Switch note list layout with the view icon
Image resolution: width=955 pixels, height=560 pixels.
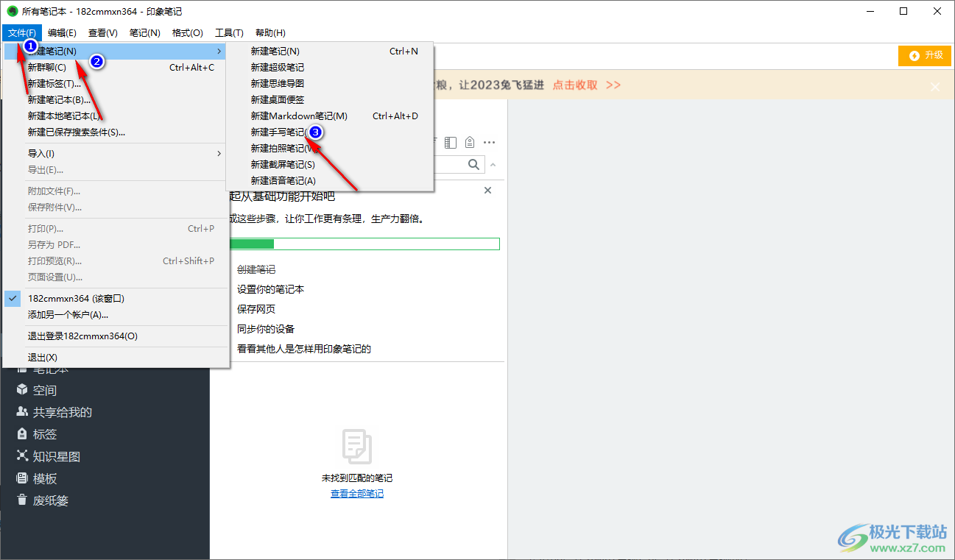coord(451,142)
